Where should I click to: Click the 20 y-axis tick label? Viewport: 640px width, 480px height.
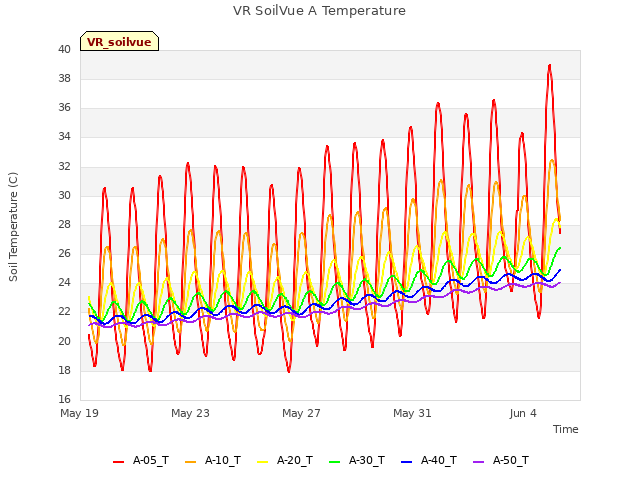coord(64,341)
